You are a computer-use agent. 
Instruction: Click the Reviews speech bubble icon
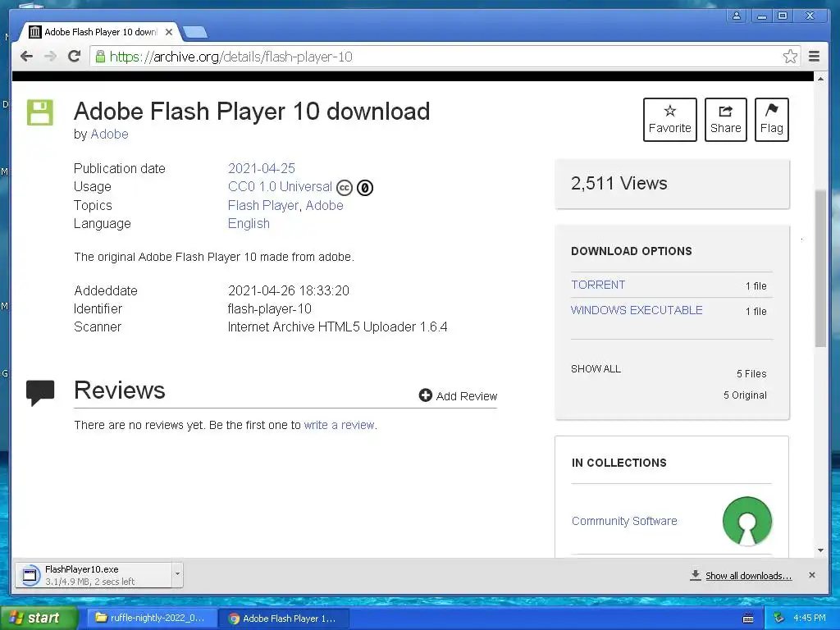click(x=40, y=393)
